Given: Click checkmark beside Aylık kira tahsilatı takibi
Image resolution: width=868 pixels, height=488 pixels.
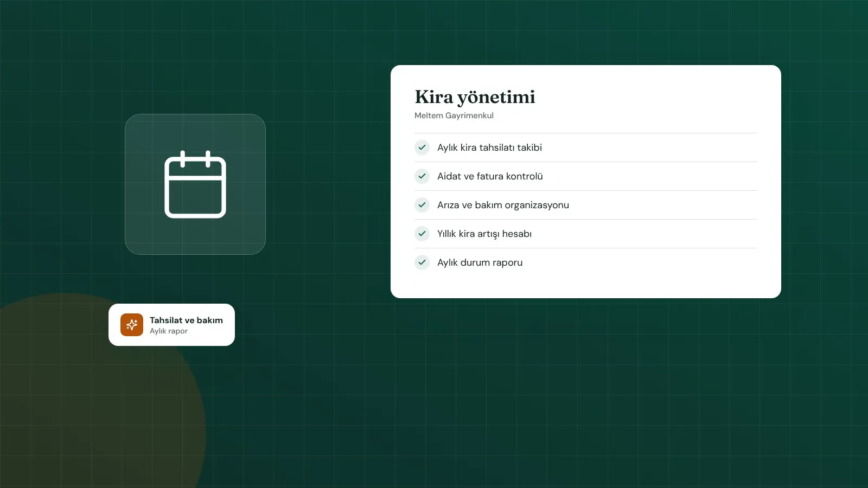Looking at the screenshot, I should click(x=422, y=147).
